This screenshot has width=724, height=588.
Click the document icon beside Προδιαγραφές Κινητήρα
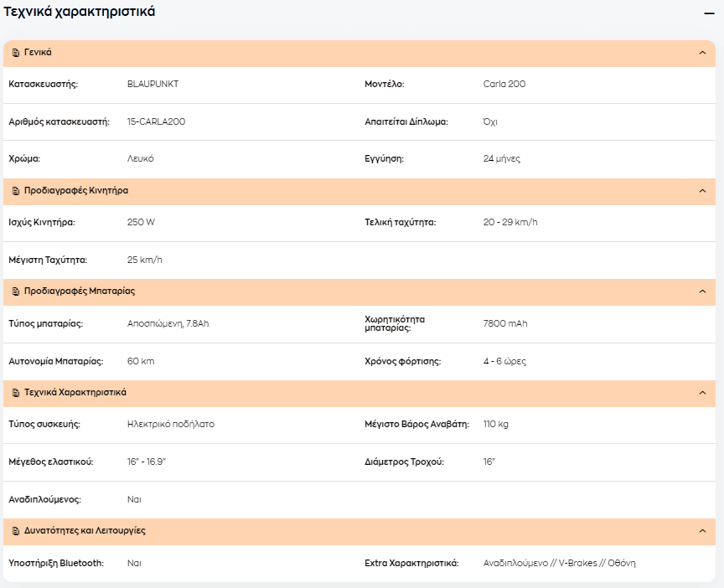point(16,191)
